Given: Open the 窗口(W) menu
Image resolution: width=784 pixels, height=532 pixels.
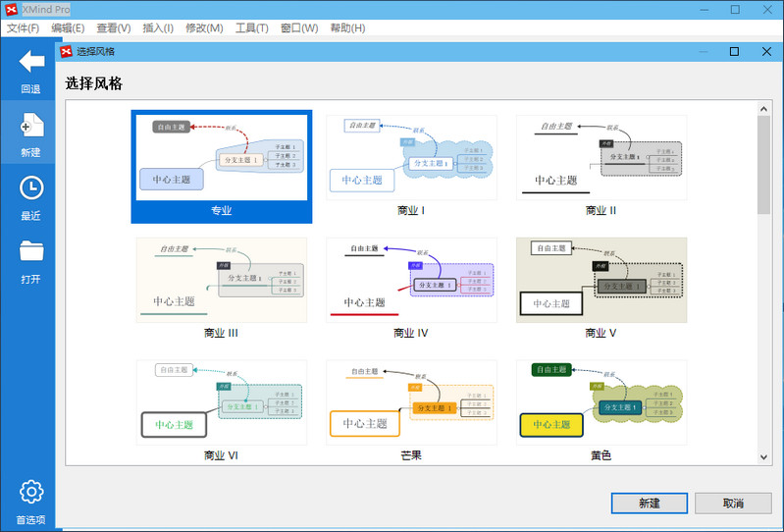Looking at the screenshot, I should [x=299, y=28].
